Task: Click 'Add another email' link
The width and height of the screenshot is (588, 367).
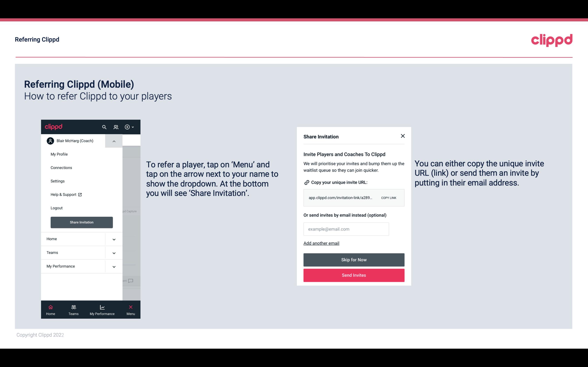Action: pyautogui.click(x=321, y=243)
